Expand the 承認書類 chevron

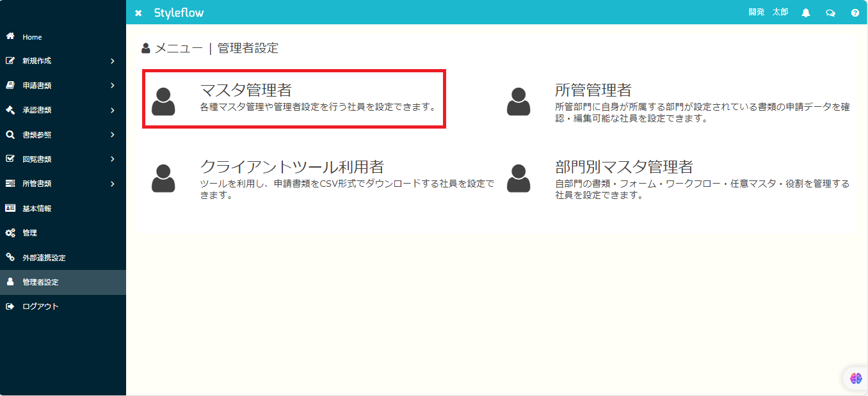pyautogui.click(x=112, y=110)
